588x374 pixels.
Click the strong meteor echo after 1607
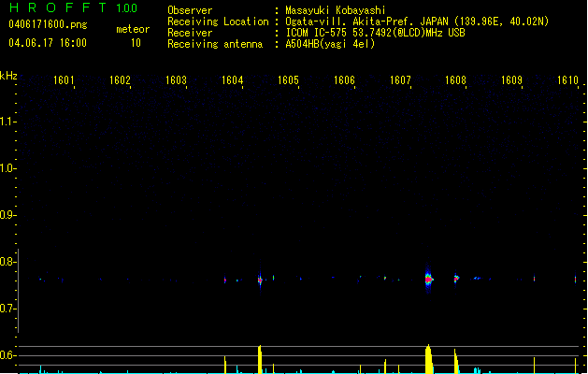click(429, 280)
